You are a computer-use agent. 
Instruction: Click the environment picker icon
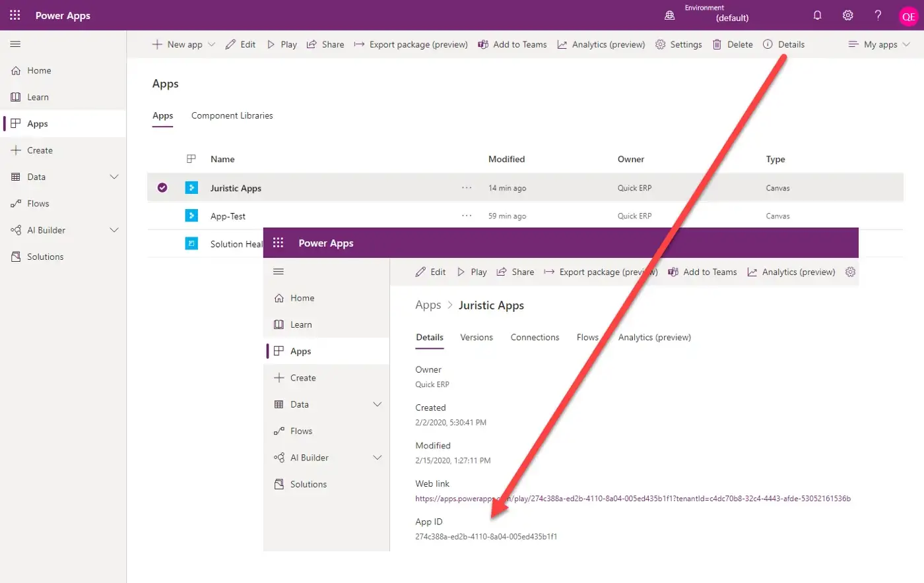coord(669,15)
